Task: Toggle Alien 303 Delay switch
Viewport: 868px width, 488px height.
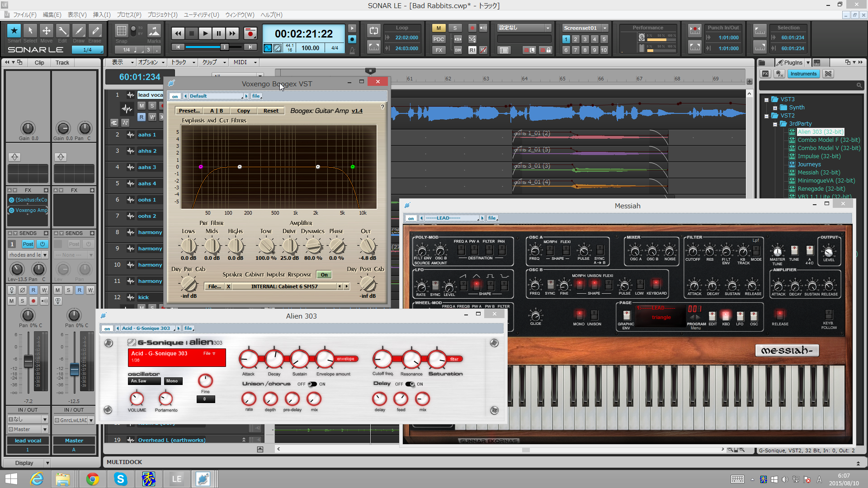Action: (410, 384)
